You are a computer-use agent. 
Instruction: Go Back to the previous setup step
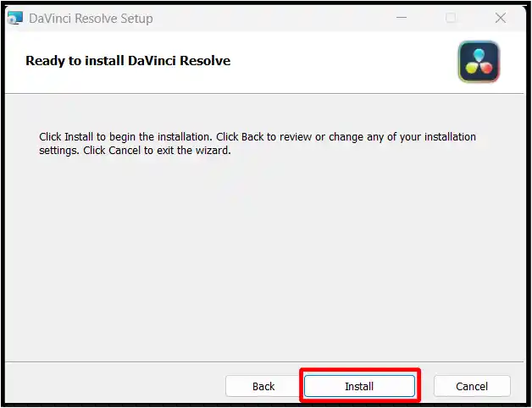(263, 386)
